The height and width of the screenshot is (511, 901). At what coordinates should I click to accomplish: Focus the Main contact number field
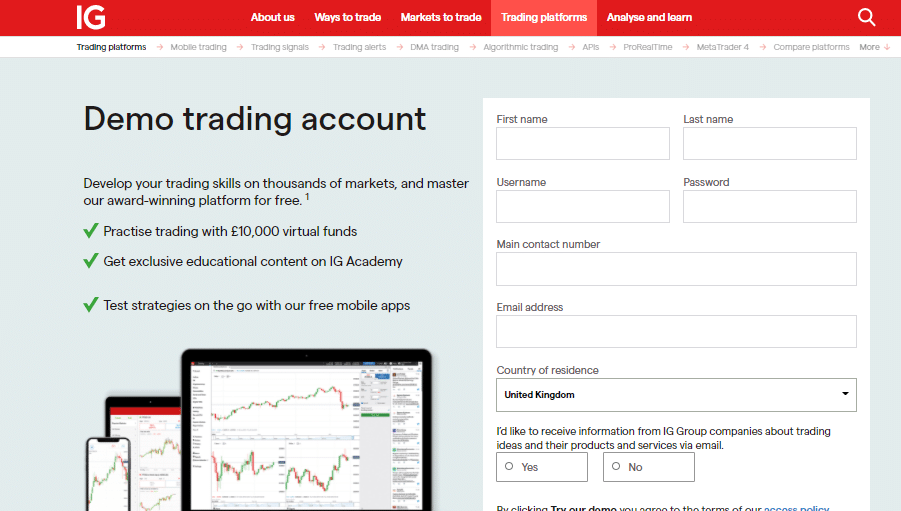tap(676, 269)
